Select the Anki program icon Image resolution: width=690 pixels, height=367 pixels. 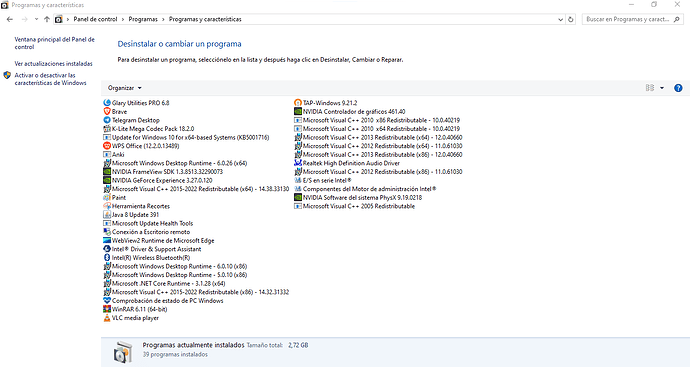coord(106,154)
